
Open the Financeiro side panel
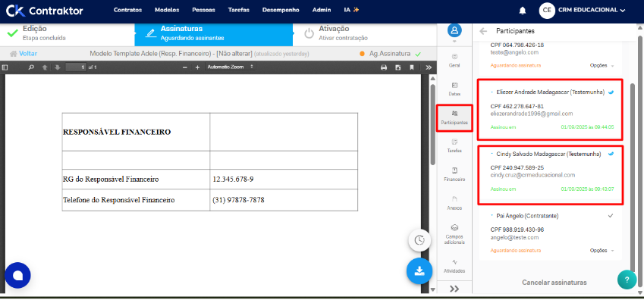[x=454, y=174]
